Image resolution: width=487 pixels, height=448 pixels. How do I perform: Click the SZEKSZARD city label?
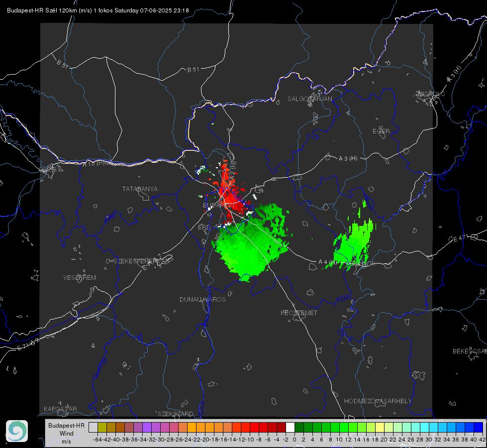tap(176, 414)
